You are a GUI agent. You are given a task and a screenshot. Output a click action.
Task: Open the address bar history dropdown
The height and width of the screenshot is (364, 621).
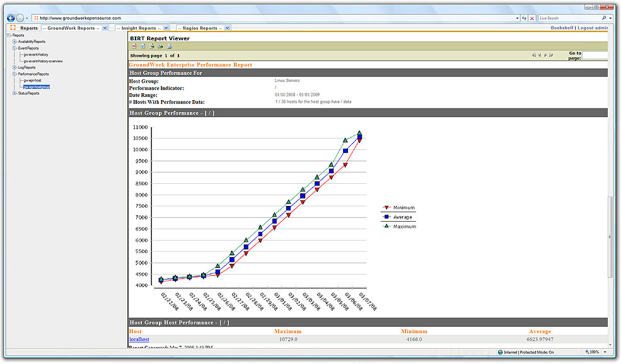point(517,18)
